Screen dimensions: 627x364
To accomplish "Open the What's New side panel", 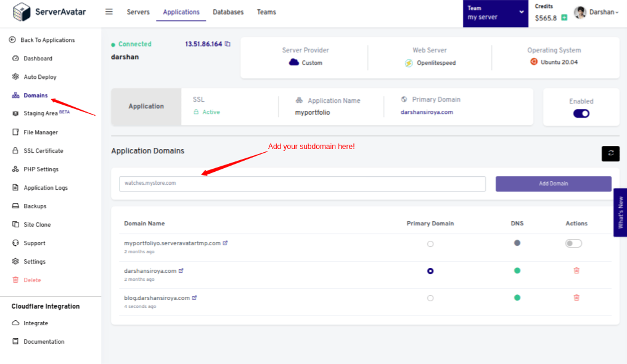I will tap(620, 212).
